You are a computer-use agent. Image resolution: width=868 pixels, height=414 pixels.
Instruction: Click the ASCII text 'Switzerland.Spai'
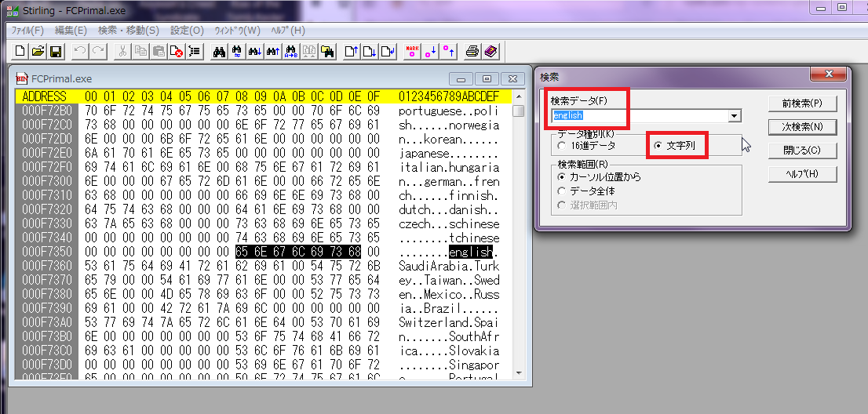click(x=449, y=323)
